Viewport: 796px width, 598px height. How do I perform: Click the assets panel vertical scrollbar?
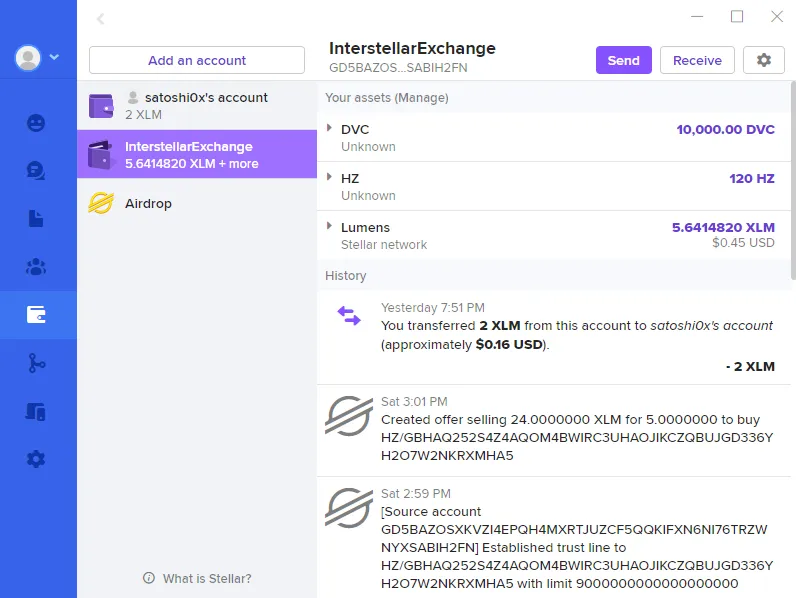(x=793, y=180)
